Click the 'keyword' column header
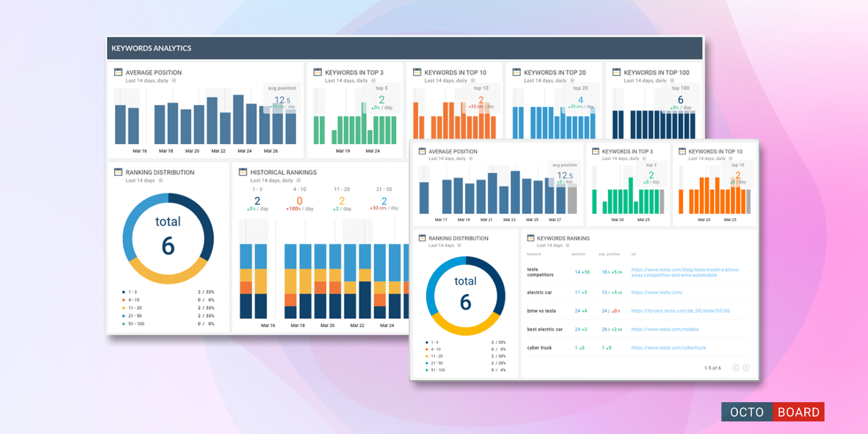The image size is (868, 434). coord(534,254)
